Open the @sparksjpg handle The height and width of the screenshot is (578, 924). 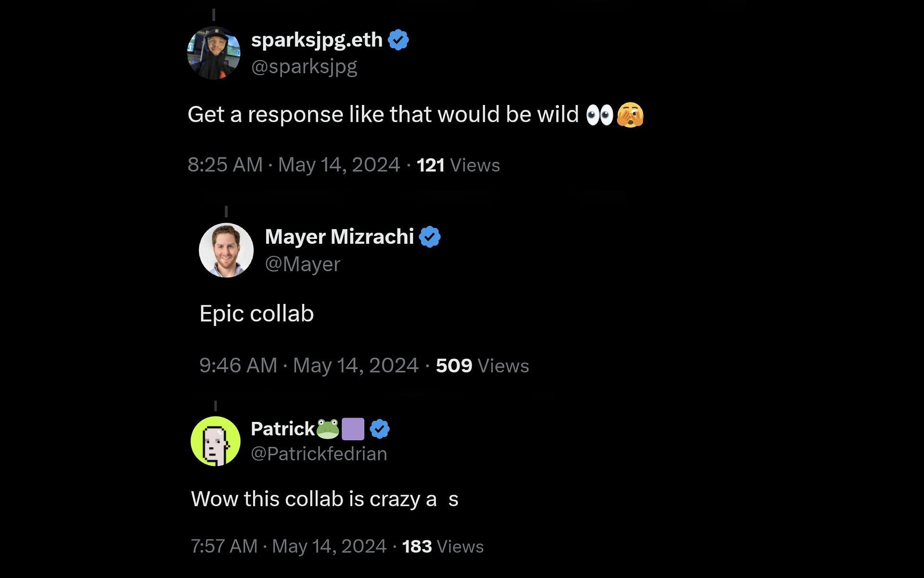(304, 66)
